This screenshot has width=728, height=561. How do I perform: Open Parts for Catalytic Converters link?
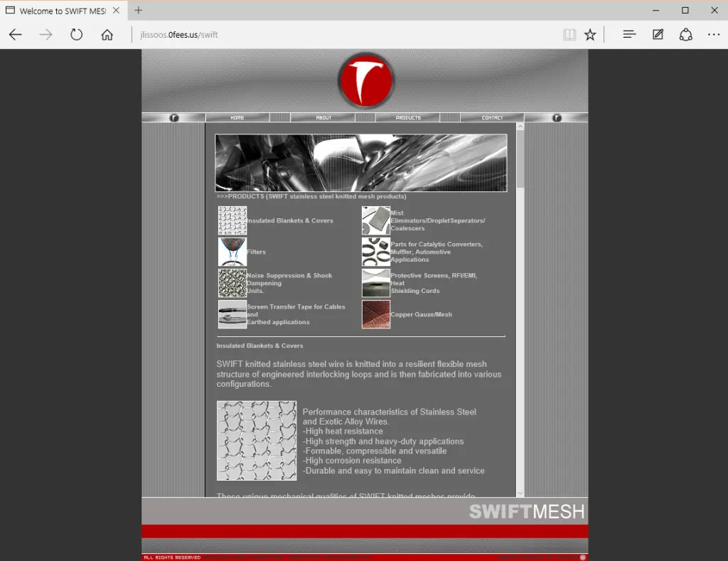[x=437, y=252]
